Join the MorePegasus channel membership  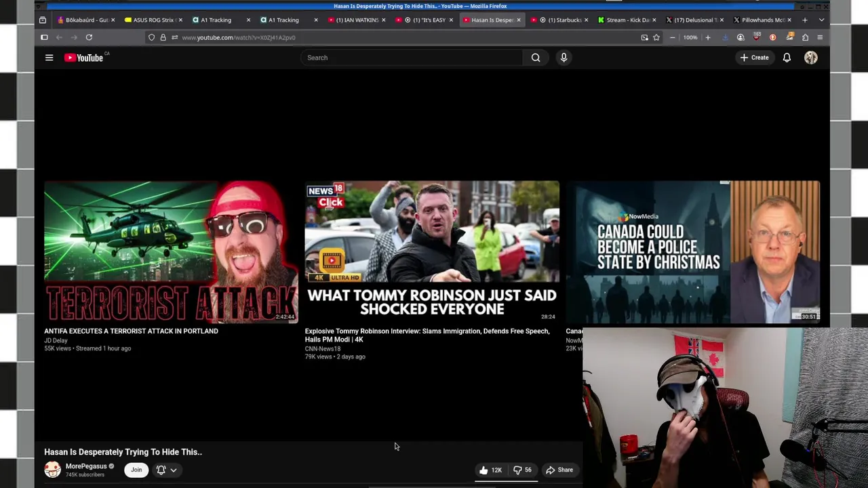pyautogui.click(x=136, y=470)
